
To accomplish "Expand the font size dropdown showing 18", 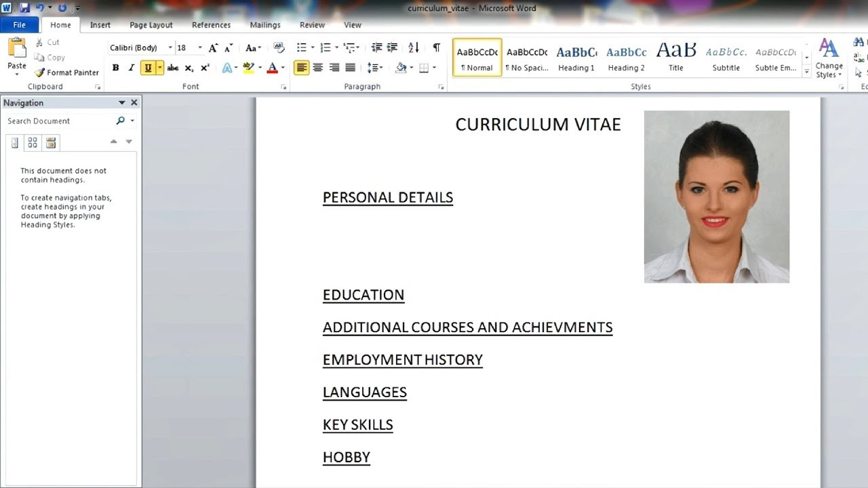I will tap(199, 48).
